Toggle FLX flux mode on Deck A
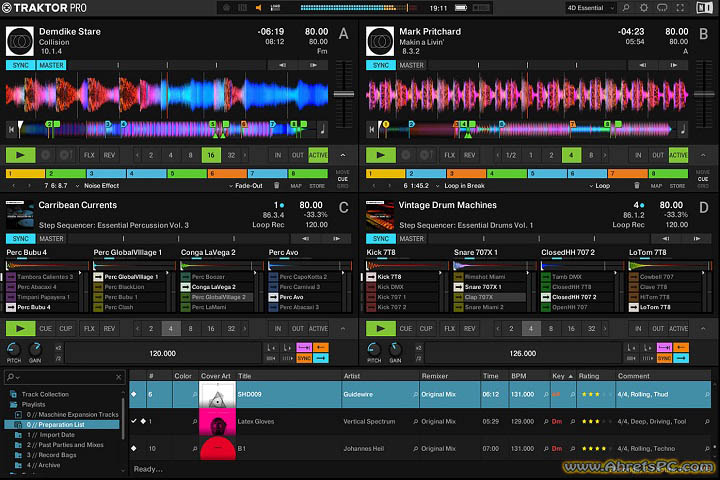This screenshot has height=480, width=720. pos(89,155)
